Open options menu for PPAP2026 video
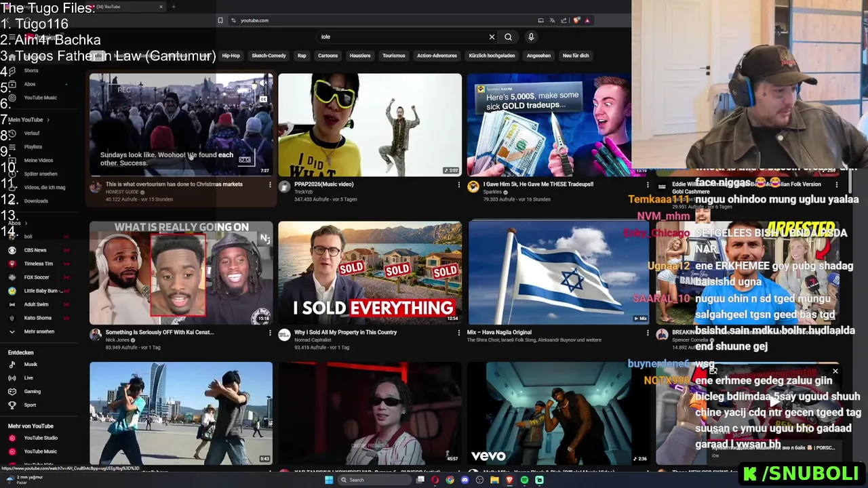Image resolution: width=868 pixels, height=488 pixels. point(458,184)
